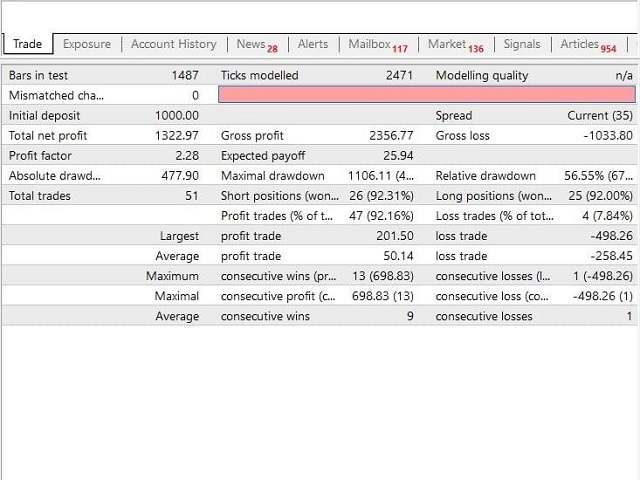Click the Maximal drawdown label
The width and height of the screenshot is (640, 480).
(273, 176)
